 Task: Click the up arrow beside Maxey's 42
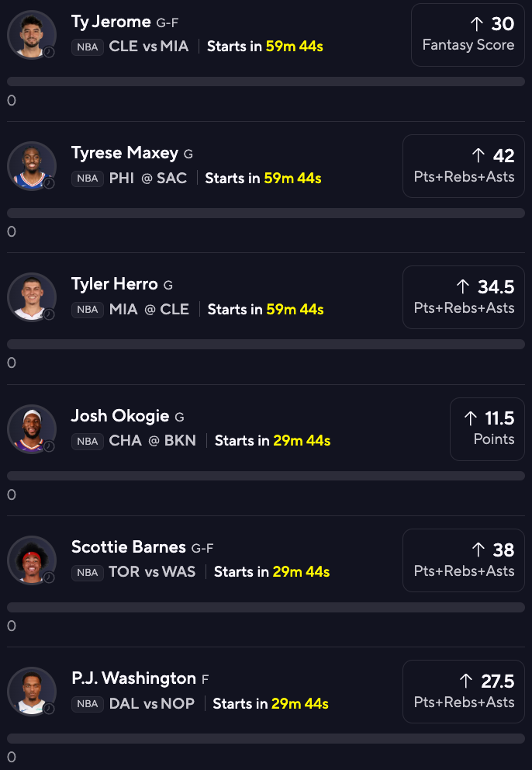(478, 156)
